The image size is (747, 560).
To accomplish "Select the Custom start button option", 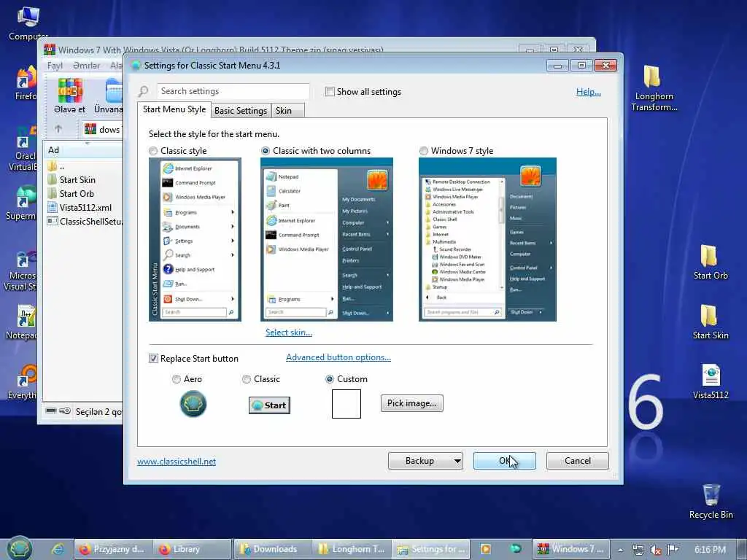I will pyautogui.click(x=329, y=379).
